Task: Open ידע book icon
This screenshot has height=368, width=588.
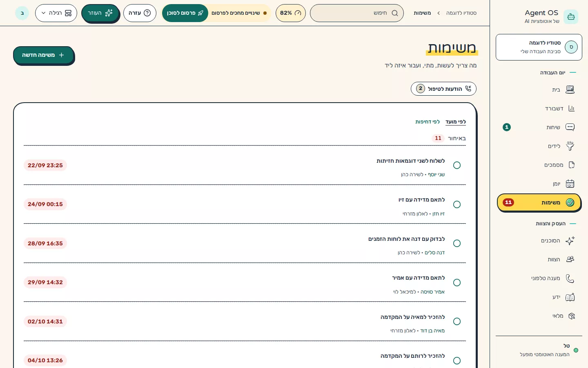Action: click(570, 297)
